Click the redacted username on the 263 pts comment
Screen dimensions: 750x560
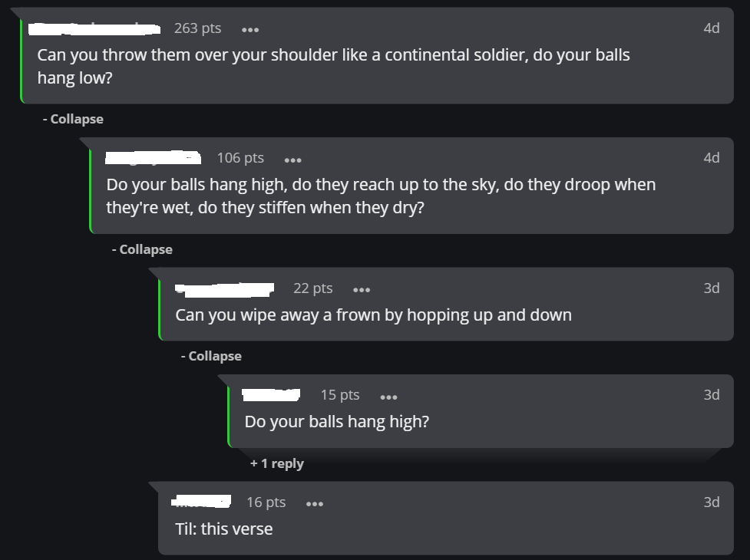pos(94,28)
